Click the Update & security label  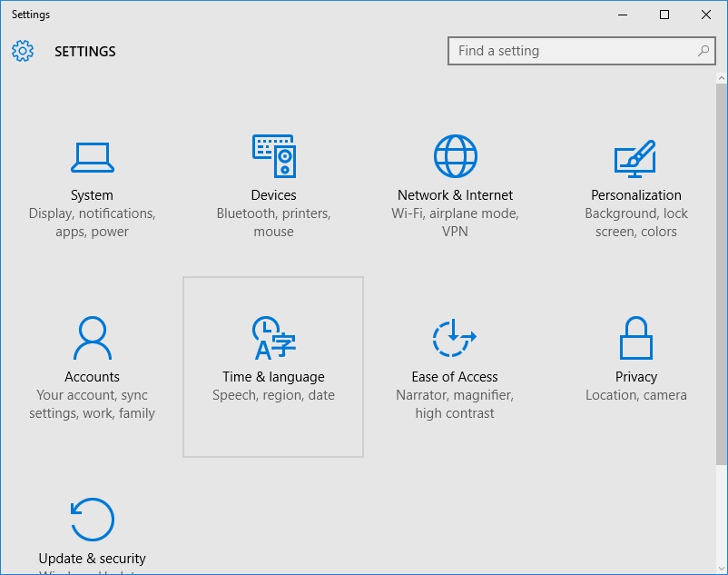pos(92,559)
